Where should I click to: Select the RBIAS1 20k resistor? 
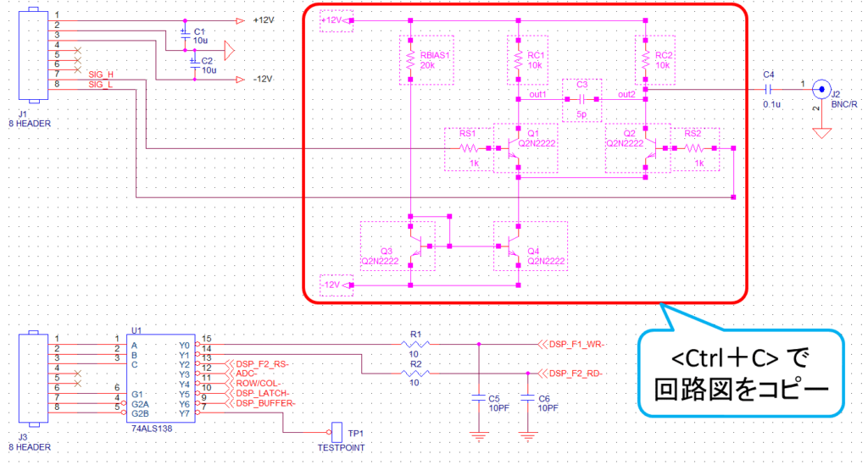[410, 61]
